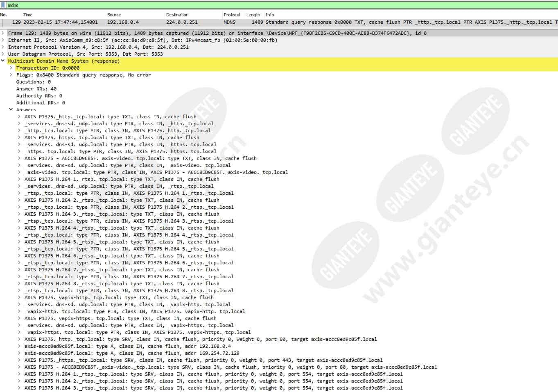Expand A record addr 169.254.72.129

[x=19, y=353]
